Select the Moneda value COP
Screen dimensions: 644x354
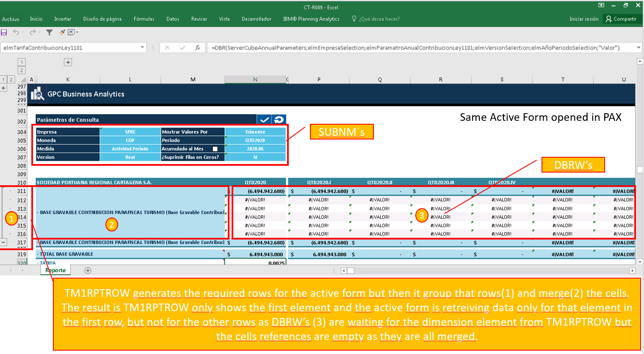pos(130,140)
